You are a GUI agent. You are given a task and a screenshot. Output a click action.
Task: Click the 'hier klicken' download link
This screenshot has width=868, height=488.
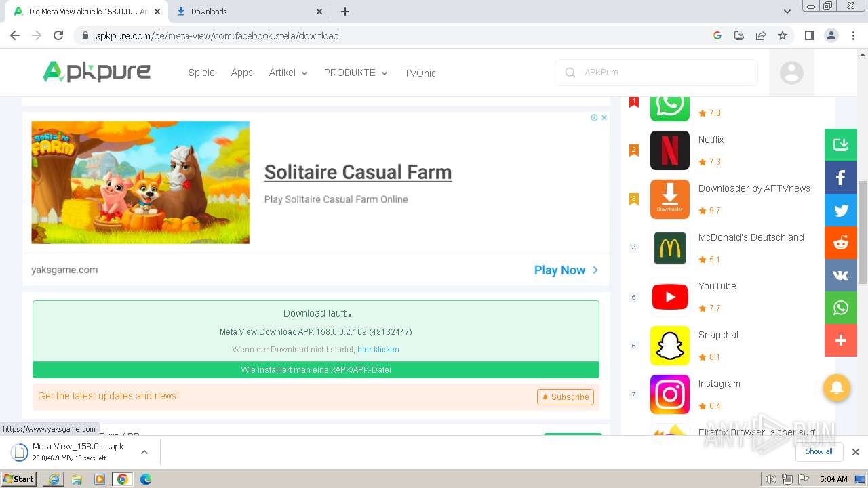pyautogui.click(x=378, y=350)
